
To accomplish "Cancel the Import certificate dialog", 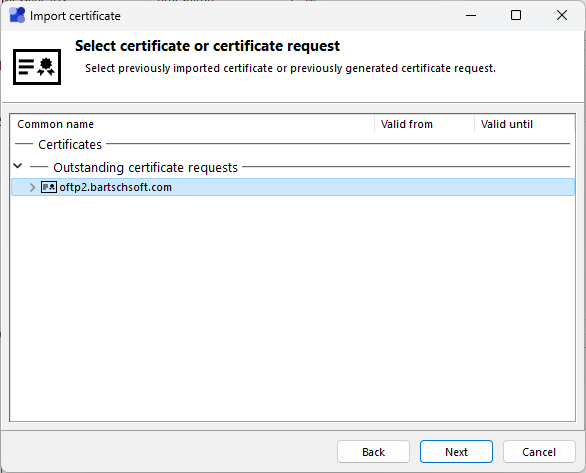I will (x=539, y=452).
